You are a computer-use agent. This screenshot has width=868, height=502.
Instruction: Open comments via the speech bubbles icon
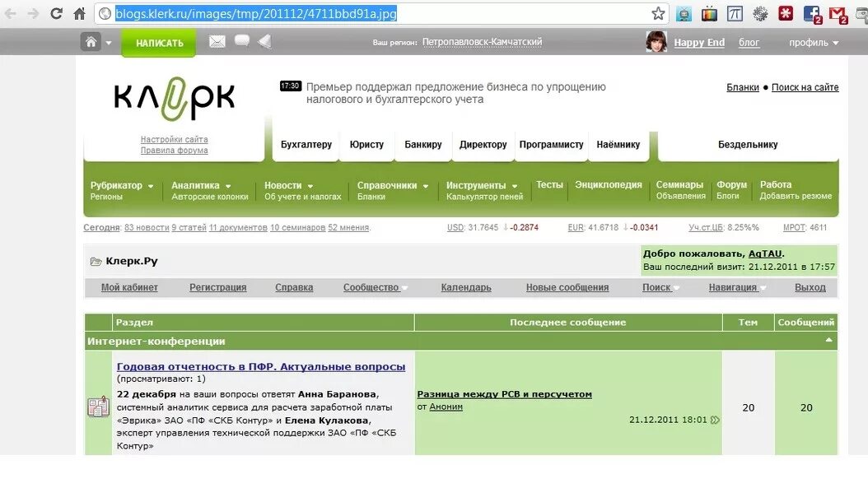242,41
